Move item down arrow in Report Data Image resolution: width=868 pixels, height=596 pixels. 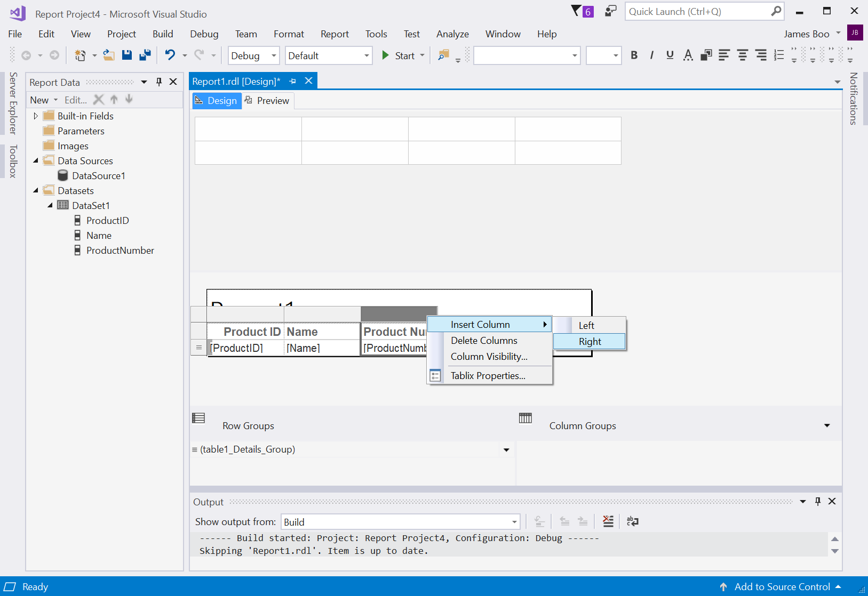129,100
